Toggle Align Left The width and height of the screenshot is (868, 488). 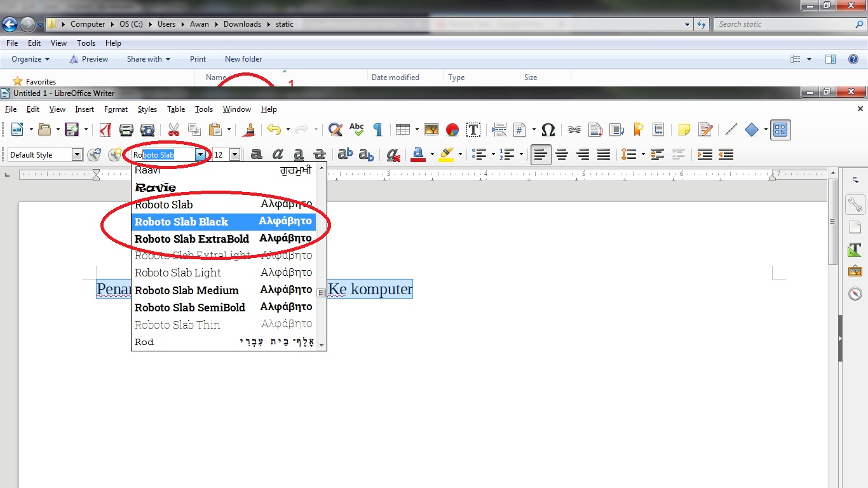pos(541,154)
